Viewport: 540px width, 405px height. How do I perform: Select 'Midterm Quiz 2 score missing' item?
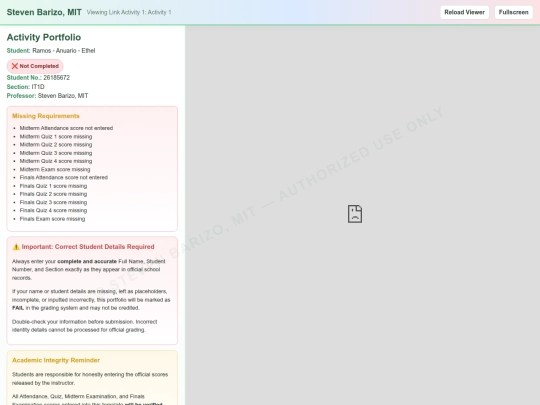pyautogui.click(x=56, y=145)
